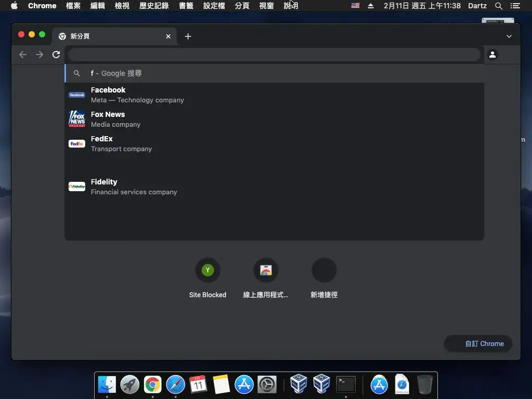Open the Trash in the Dock
Viewport: 532px width, 399px height.
(x=425, y=384)
